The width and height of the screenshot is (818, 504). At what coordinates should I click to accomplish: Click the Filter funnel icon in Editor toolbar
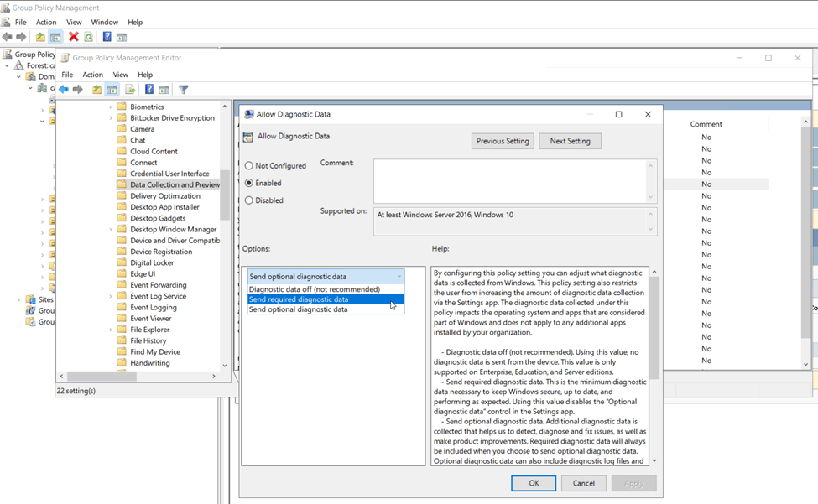pyautogui.click(x=183, y=90)
